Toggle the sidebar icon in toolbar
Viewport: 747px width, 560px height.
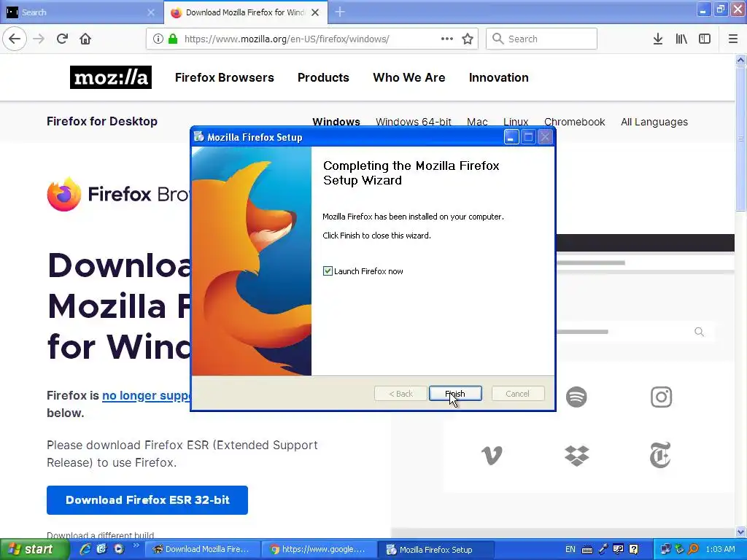click(x=705, y=39)
